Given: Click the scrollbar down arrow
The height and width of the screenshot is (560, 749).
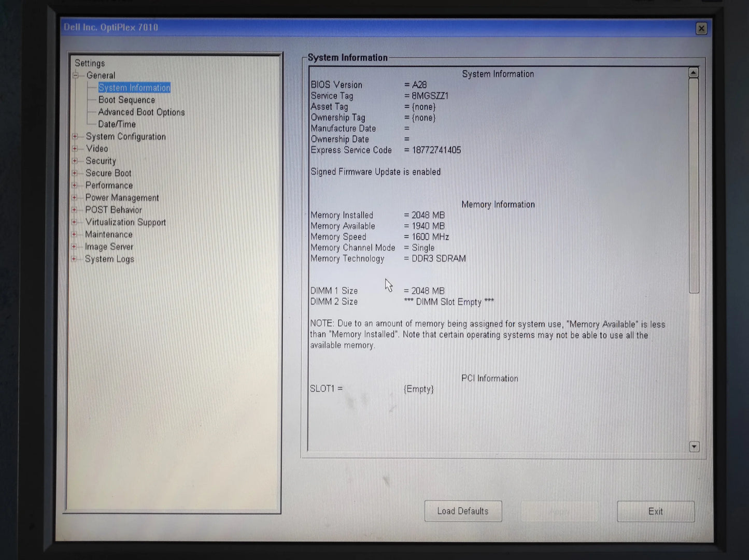Looking at the screenshot, I should pyautogui.click(x=695, y=447).
